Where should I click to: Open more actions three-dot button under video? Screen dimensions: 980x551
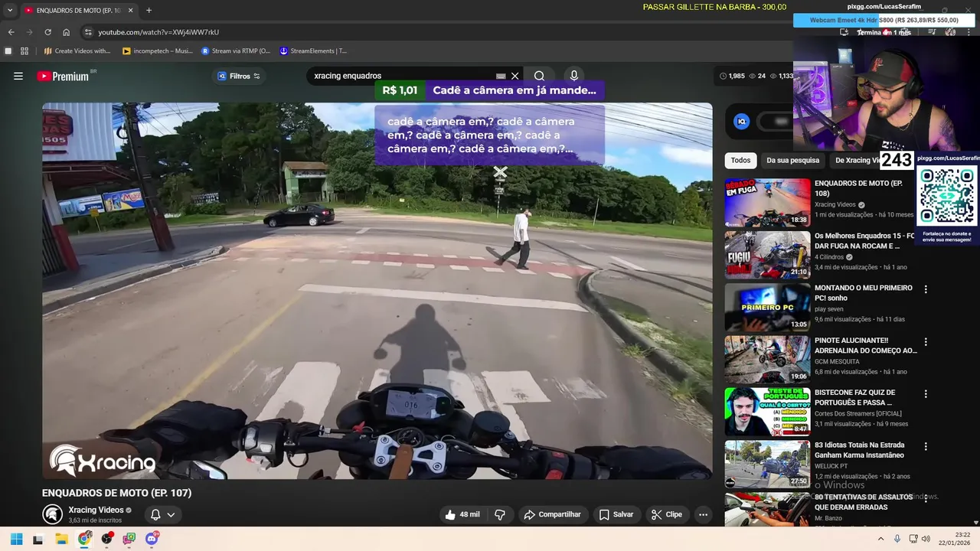point(703,514)
